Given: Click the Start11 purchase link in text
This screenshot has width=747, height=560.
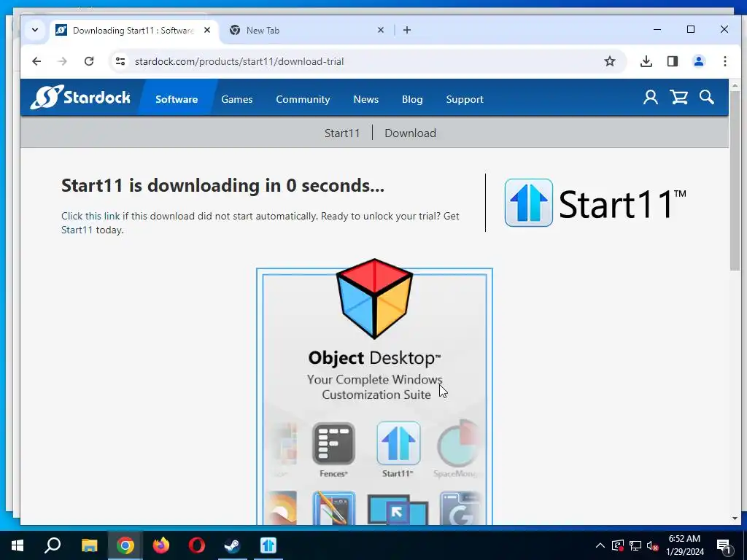Looking at the screenshot, I should [x=77, y=230].
